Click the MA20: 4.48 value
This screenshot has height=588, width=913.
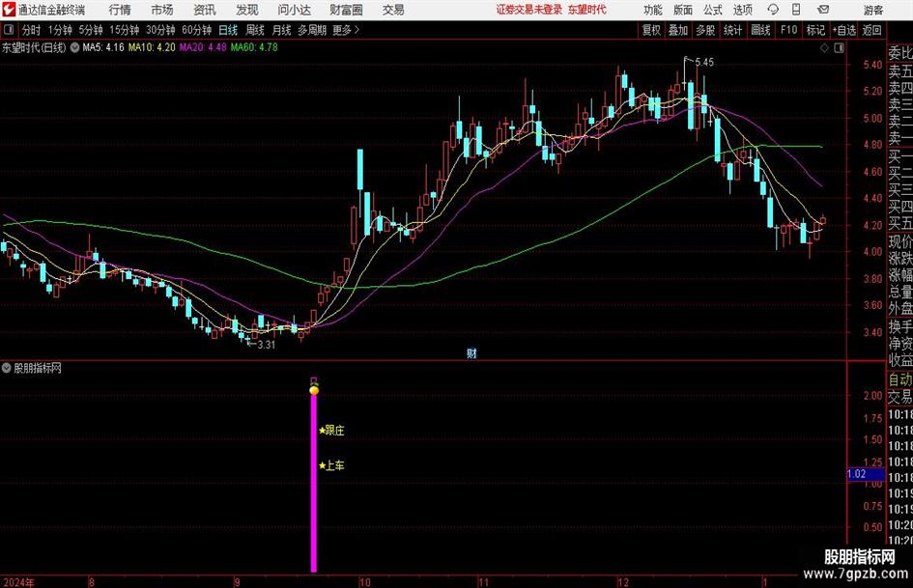click(203, 47)
